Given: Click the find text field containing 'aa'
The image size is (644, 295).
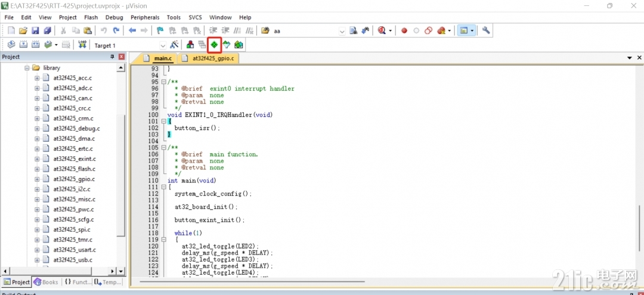Looking at the screenshot, I should [304, 31].
